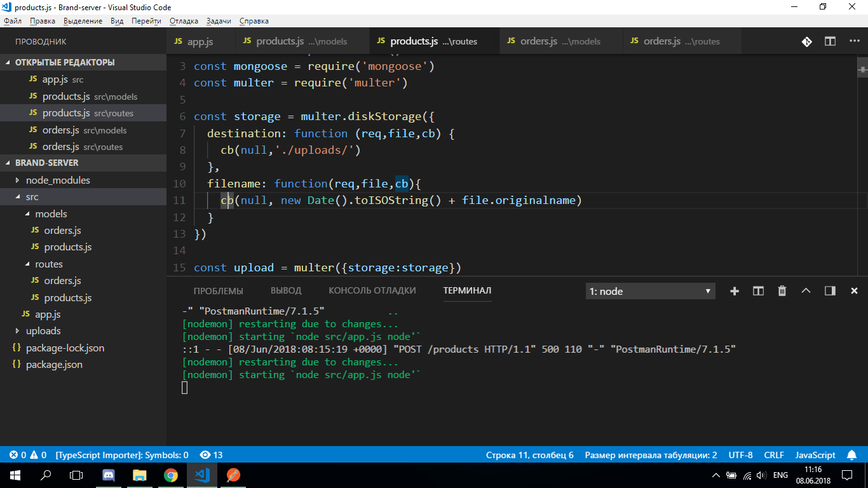Open the Файл menu
This screenshot has height=488, width=868.
[15, 20]
